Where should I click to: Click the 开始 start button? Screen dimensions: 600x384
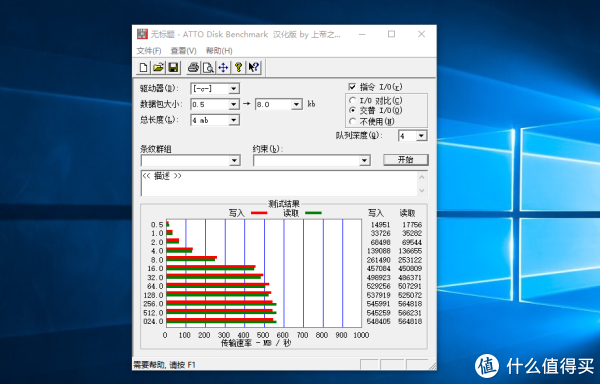[406, 160]
